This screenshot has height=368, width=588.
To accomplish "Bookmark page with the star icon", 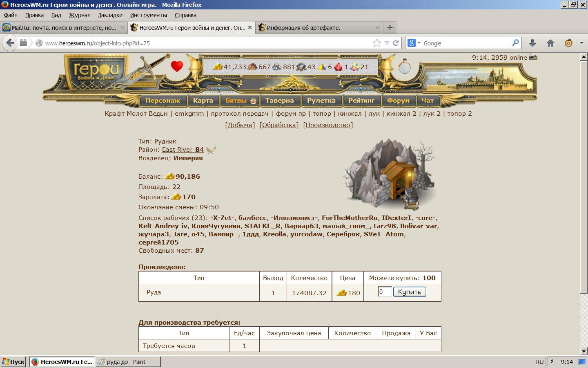I will pyautogui.click(x=376, y=43).
